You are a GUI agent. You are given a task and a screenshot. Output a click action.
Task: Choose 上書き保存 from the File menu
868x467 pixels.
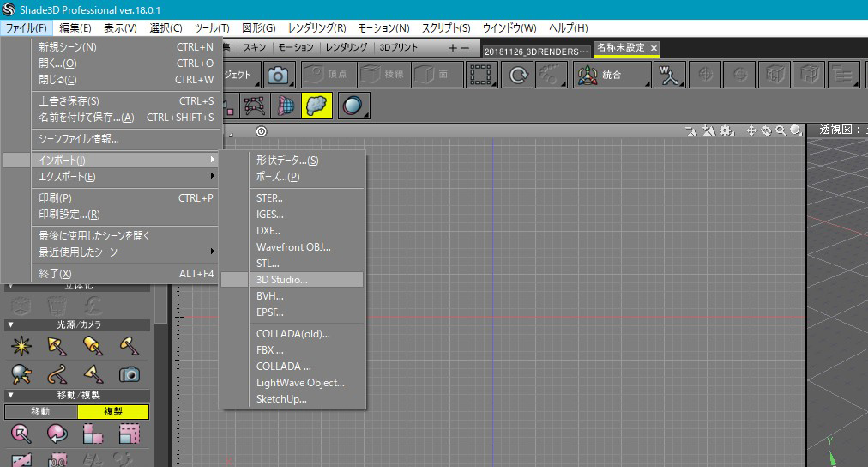126,100
